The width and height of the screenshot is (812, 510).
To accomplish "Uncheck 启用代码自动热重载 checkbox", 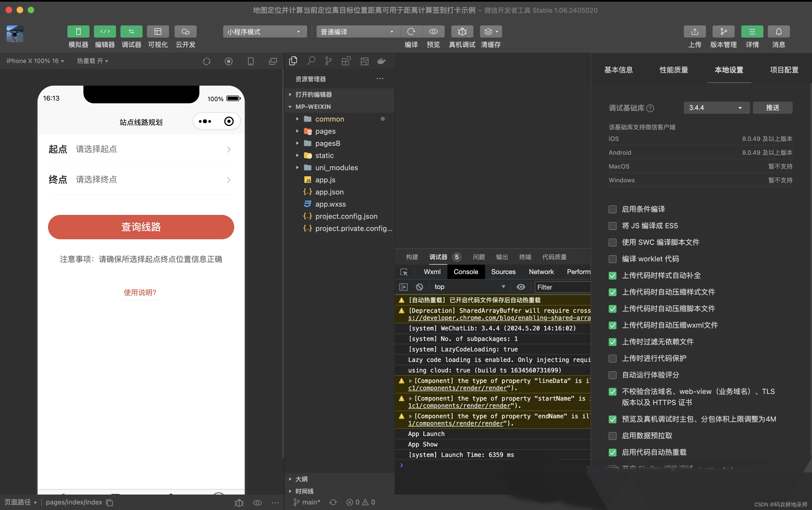I will (x=612, y=453).
